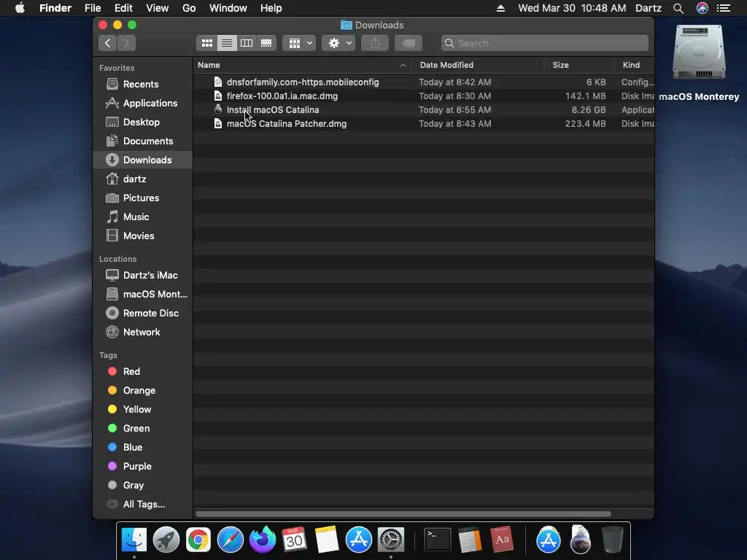This screenshot has width=747, height=560.
Task: Open the Action gear dropdown menu
Action: coord(338,43)
